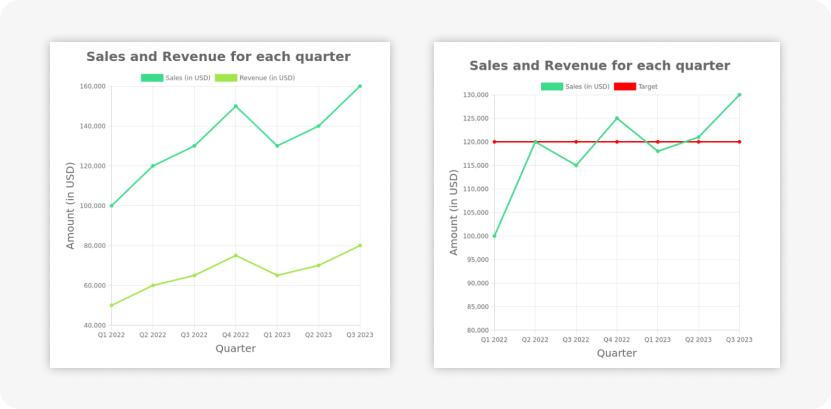Click the 40,000 y-axis tick label
The width and height of the screenshot is (831, 409).
96,325
